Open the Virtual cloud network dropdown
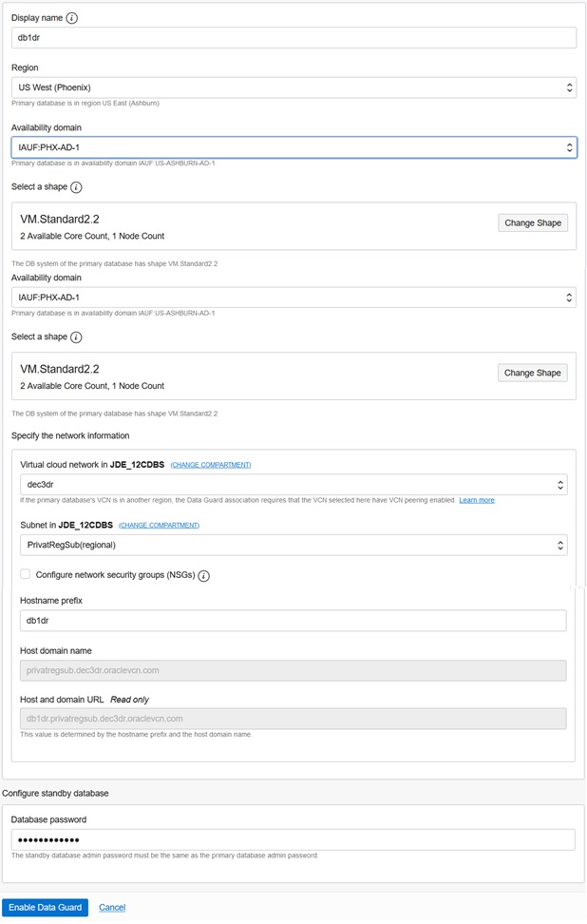This screenshot has height=924, width=587. point(293,485)
